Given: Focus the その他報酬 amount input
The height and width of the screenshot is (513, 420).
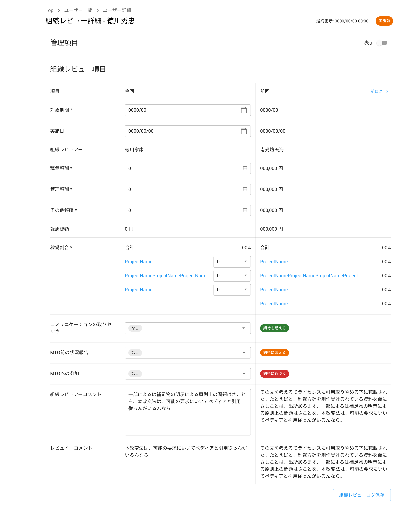Looking at the screenshot, I should pyautogui.click(x=188, y=210).
